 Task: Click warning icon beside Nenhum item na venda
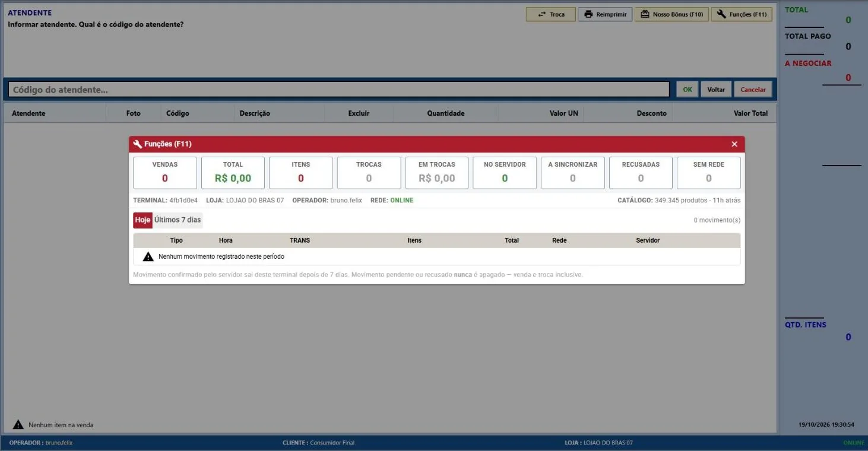18,424
